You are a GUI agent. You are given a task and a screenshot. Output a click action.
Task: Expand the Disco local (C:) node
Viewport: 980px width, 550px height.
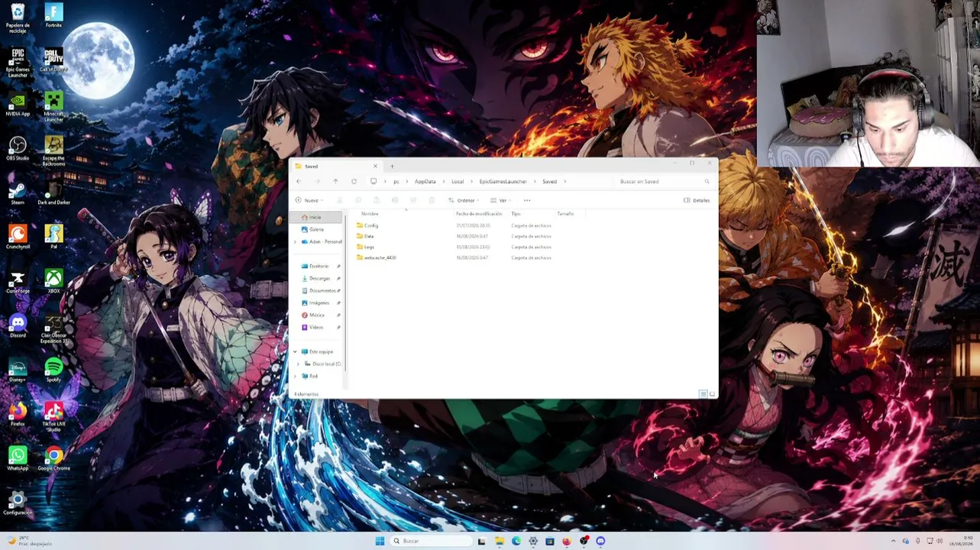[299, 364]
